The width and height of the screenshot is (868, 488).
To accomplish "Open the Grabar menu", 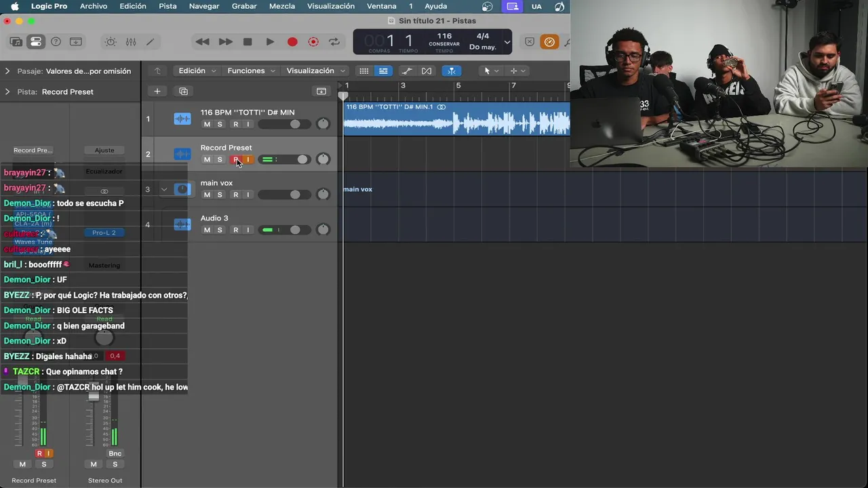I will tap(244, 6).
